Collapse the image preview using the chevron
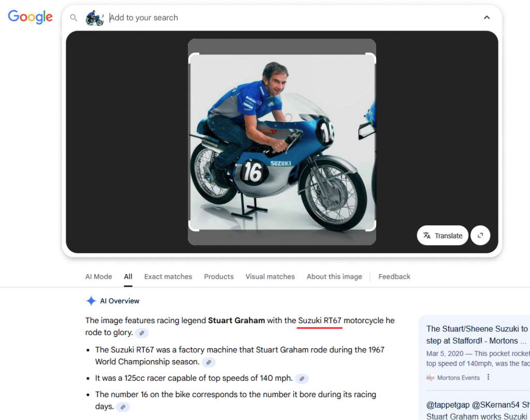Screen dimensions: 530x420 pyautogui.click(x=487, y=18)
